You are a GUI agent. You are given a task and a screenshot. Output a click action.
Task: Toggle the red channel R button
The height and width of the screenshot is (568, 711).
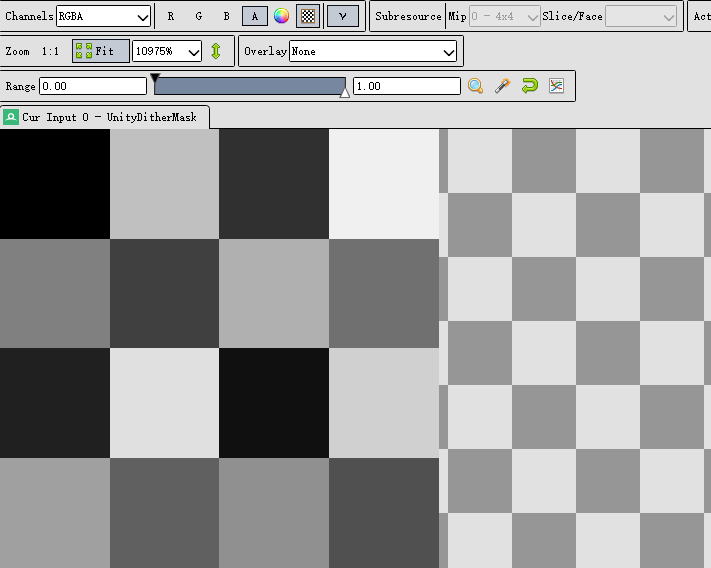[170, 16]
